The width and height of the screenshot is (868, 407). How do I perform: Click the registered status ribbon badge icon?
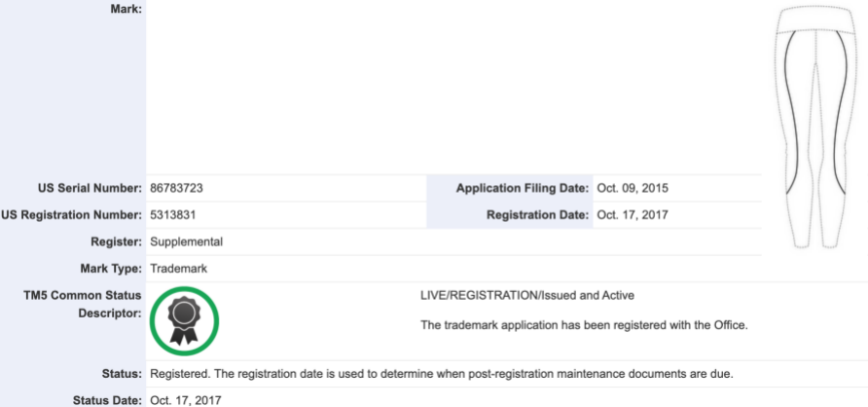point(184,321)
